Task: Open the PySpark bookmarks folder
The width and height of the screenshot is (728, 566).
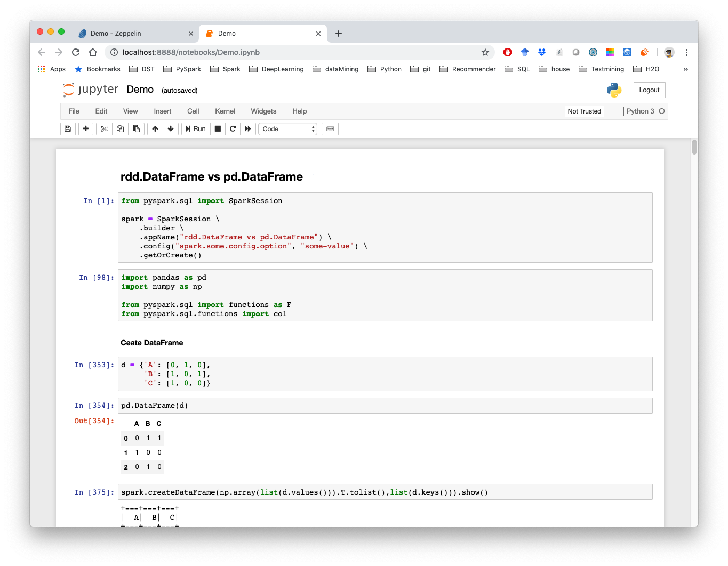Action: pos(182,69)
